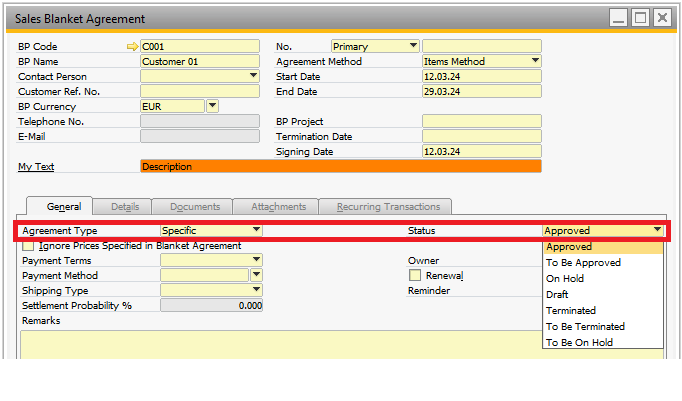Select Draft in the Status list

(558, 295)
